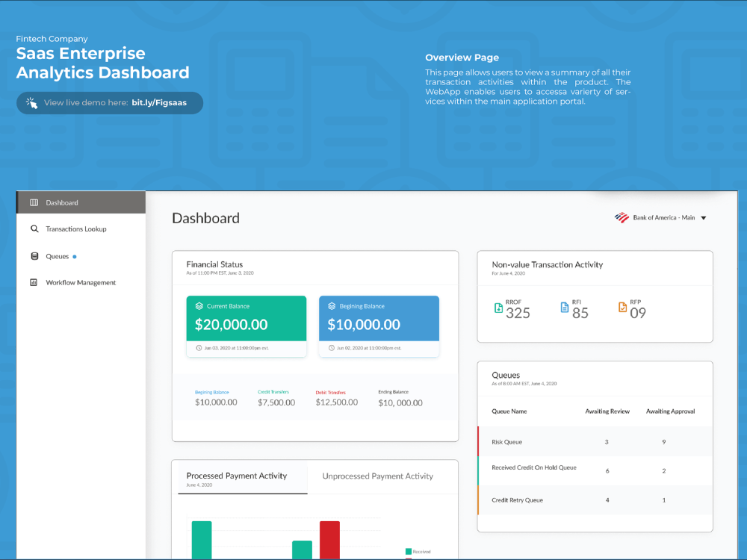Open Queues via the database icon
This screenshot has width=747, height=560.
(x=34, y=255)
